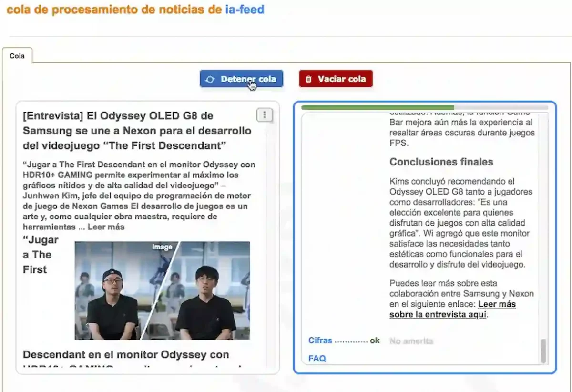Open the three-dot menu on the article card

265,115
